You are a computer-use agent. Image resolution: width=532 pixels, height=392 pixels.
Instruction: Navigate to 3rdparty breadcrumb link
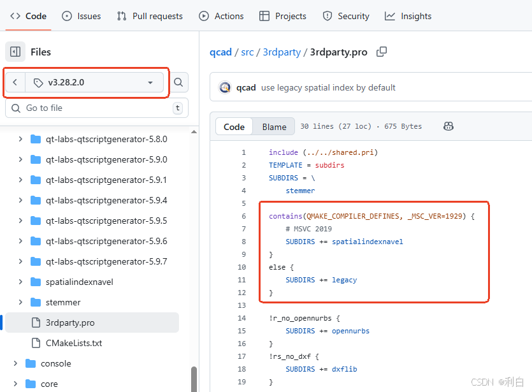coord(282,52)
